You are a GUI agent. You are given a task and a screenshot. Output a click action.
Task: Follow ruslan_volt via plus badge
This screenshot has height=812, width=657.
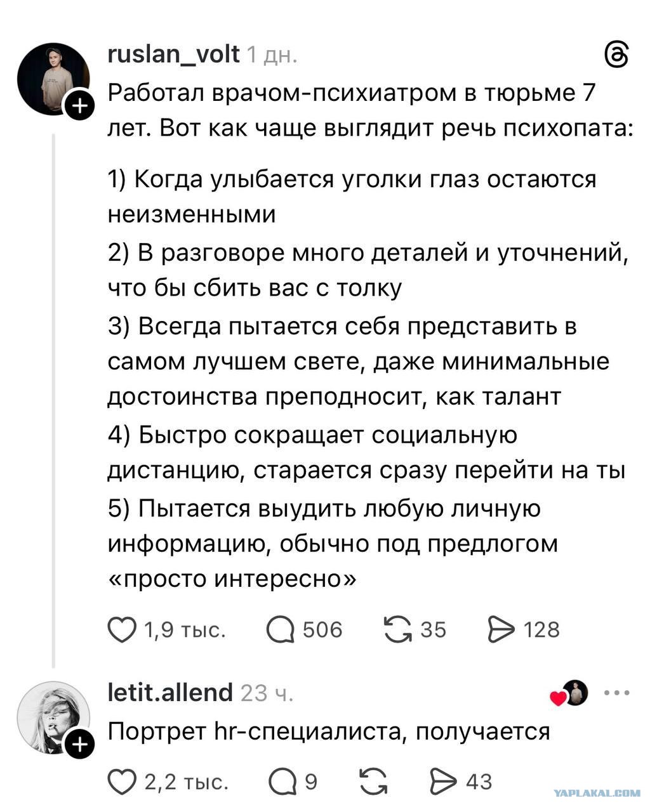79,106
